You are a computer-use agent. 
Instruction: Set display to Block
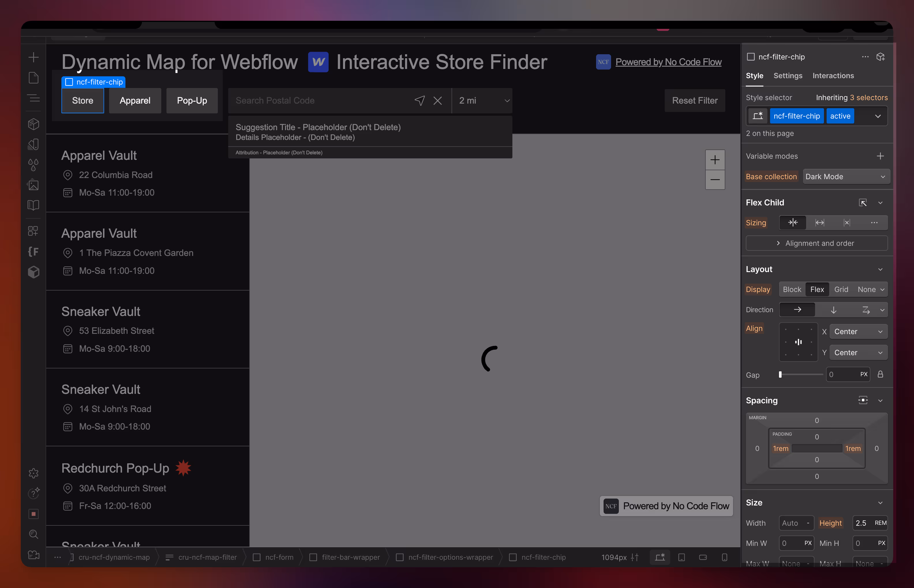792,289
